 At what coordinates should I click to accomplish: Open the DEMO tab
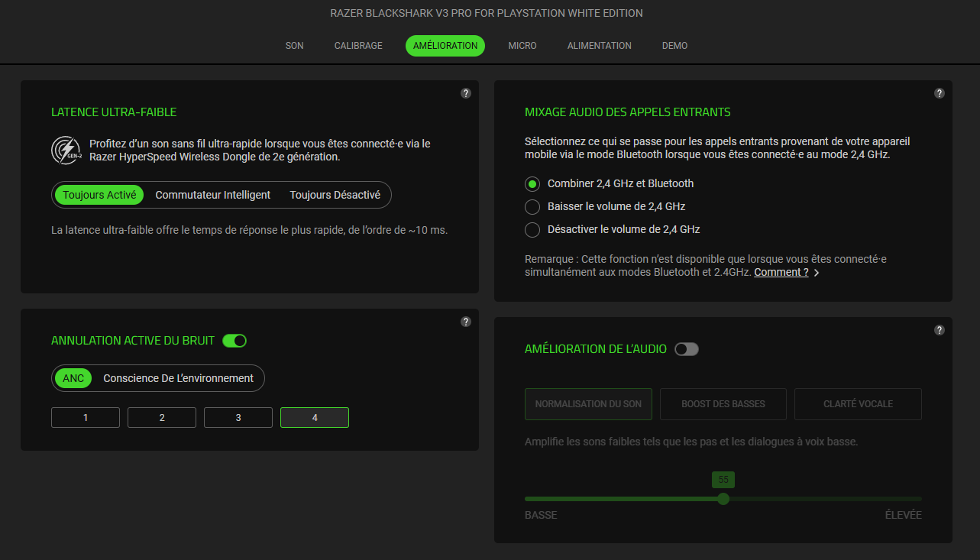pyautogui.click(x=675, y=46)
